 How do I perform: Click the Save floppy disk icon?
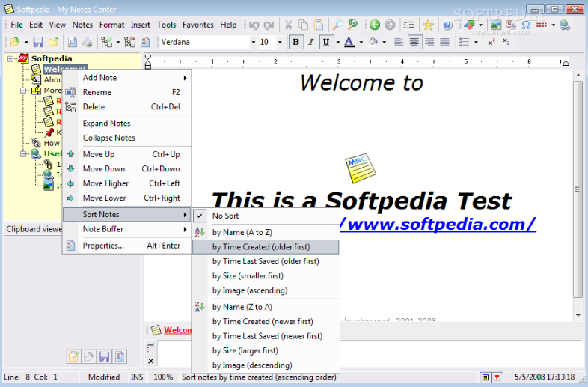[x=38, y=42]
